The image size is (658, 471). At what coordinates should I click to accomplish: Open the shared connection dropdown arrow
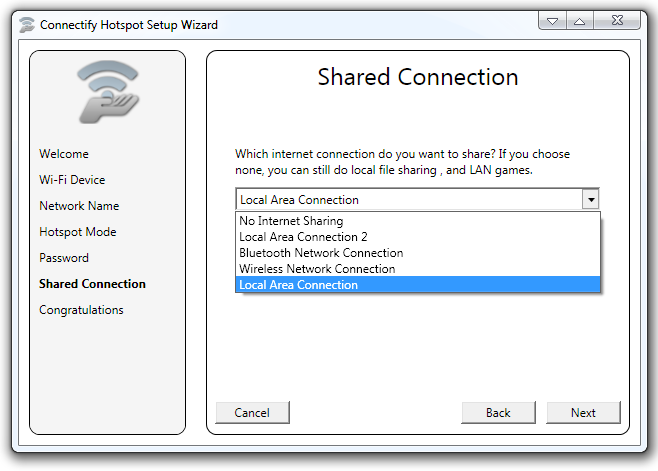click(x=591, y=199)
